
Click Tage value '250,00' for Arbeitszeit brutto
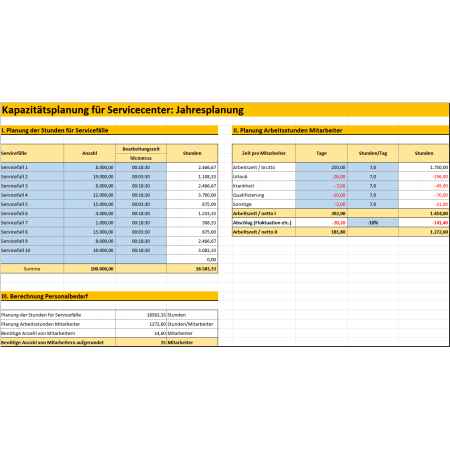(321, 167)
